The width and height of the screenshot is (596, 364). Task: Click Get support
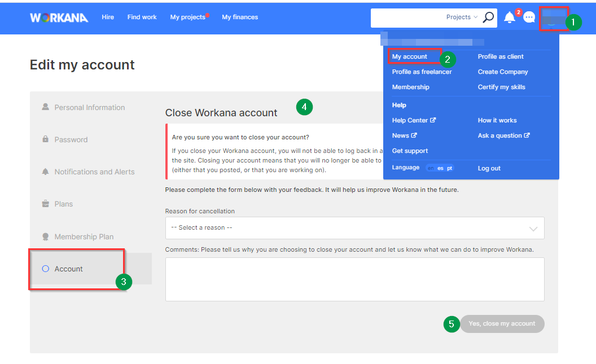click(410, 151)
